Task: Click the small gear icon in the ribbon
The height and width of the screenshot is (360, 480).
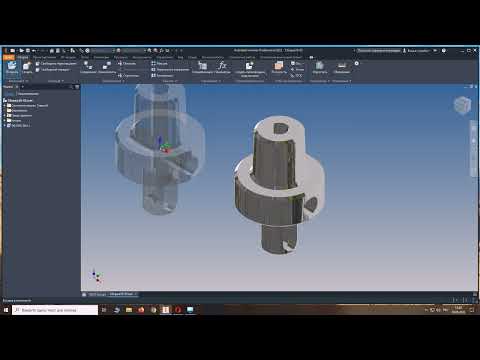Action: pyautogui.click(x=357, y=63)
